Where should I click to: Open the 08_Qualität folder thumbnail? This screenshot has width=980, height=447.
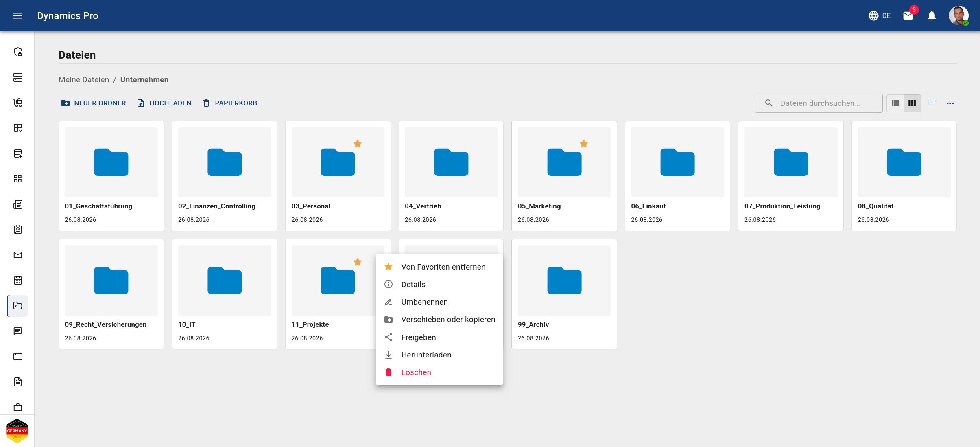904,162
